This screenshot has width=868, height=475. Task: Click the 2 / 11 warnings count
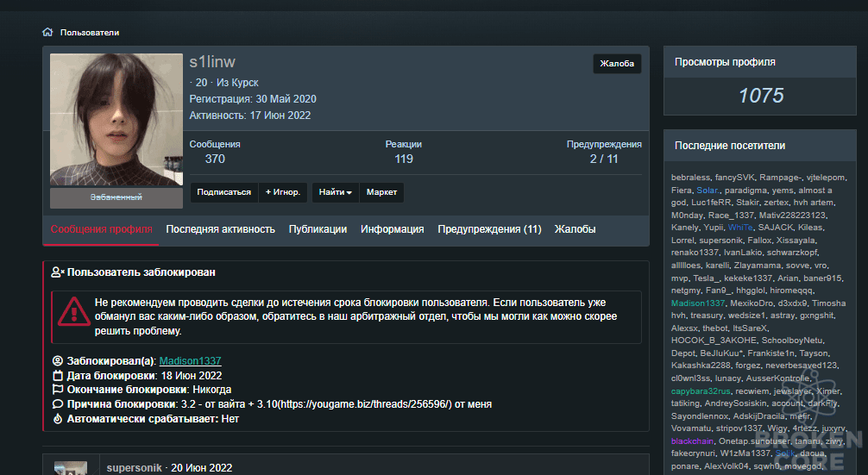[x=603, y=159]
